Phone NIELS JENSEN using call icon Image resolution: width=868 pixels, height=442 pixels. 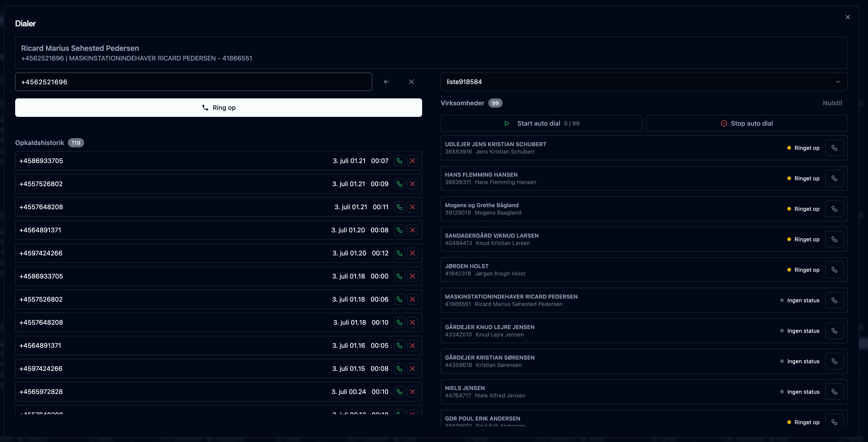[x=834, y=391]
